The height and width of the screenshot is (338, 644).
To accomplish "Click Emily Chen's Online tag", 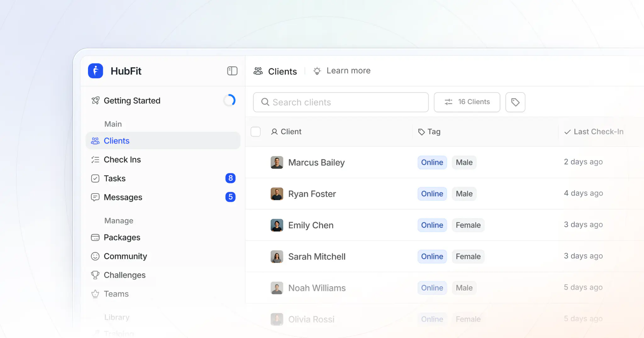I will [x=432, y=225].
